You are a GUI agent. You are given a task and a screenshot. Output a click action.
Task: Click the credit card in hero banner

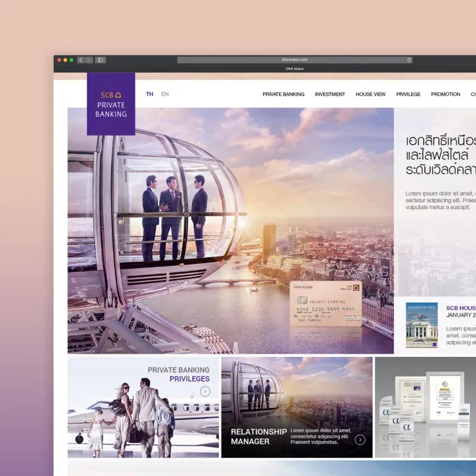tap(326, 303)
